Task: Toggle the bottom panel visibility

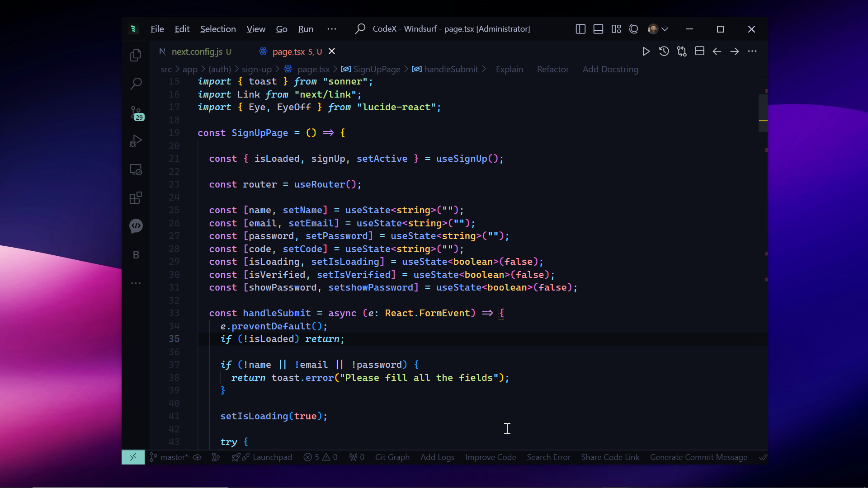Action: [x=598, y=29]
